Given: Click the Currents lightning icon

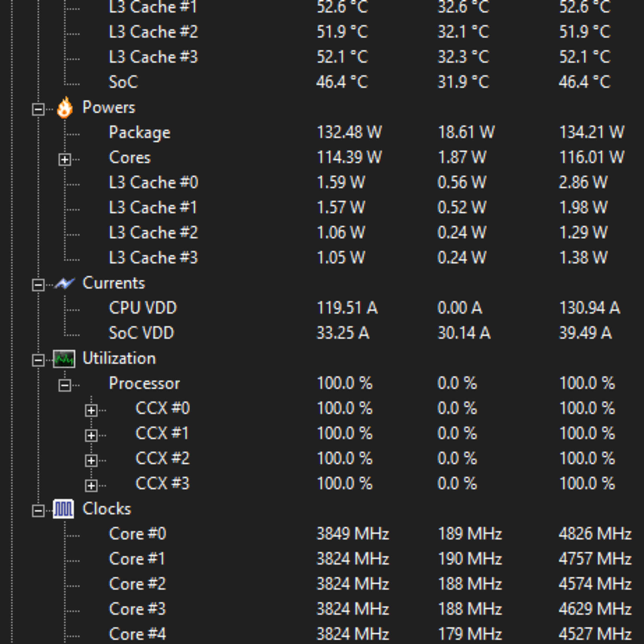Looking at the screenshot, I should (65, 284).
